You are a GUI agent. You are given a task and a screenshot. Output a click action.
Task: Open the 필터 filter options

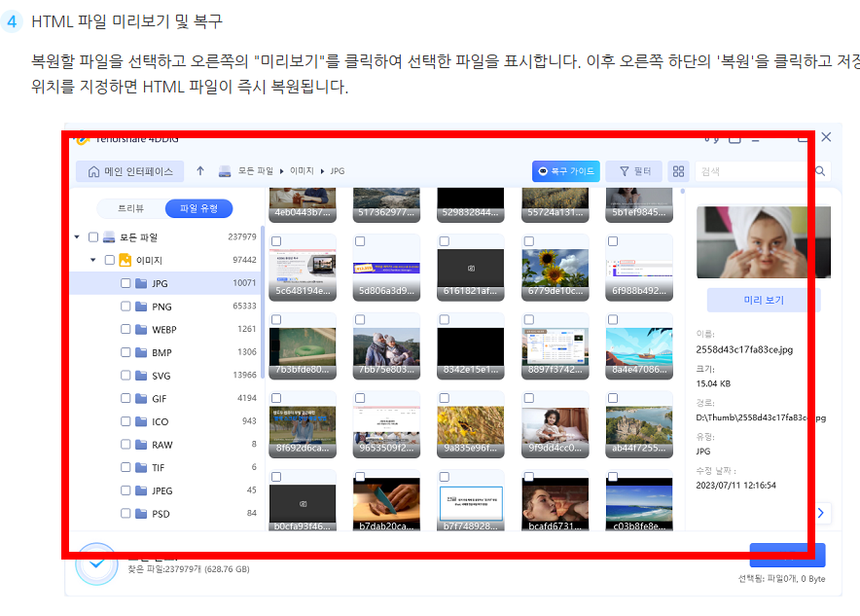click(635, 170)
